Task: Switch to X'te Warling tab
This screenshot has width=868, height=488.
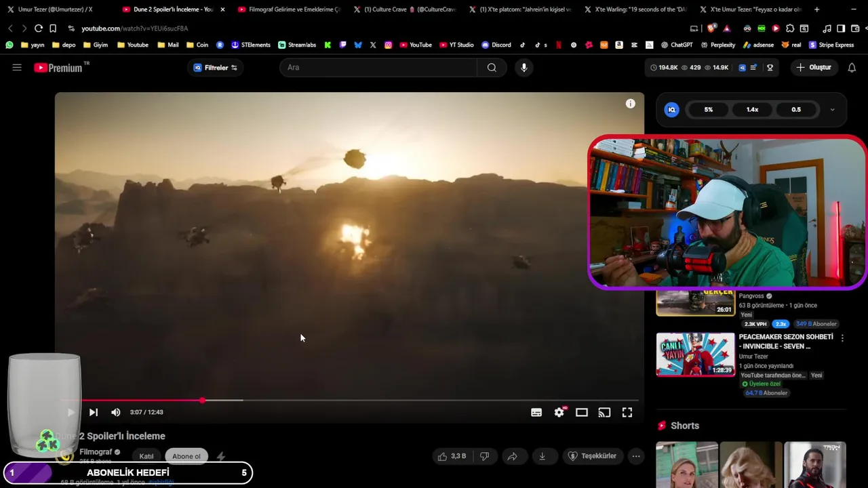Action: (x=635, y=9)
